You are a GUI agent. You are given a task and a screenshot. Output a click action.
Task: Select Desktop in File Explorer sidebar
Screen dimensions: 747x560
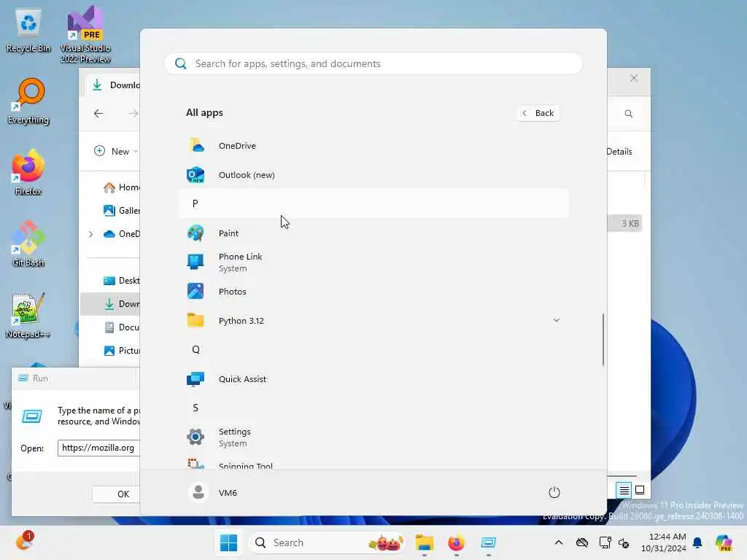point(122,281)
